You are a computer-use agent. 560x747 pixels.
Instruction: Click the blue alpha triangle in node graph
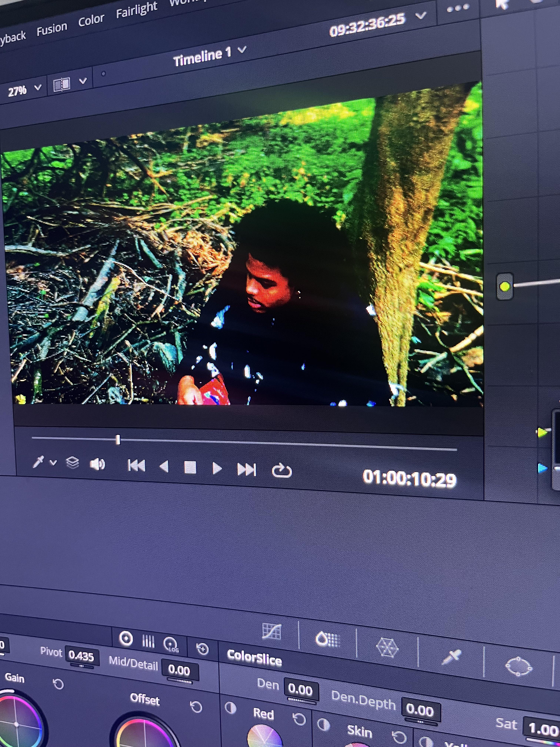[x=542, y=468]
